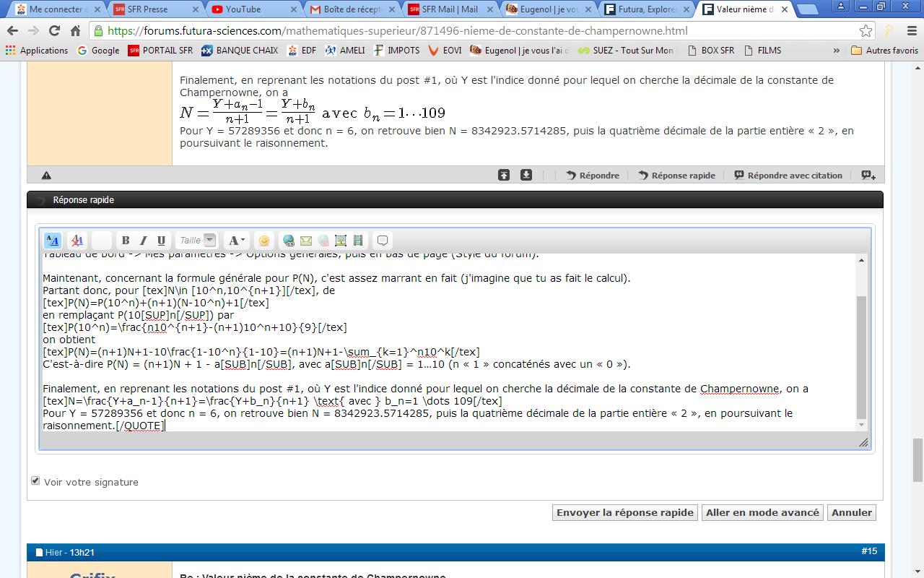Viewport: 924px width, 578px height.
Task: Underline text in the reply editor
Action: point(161,241)
